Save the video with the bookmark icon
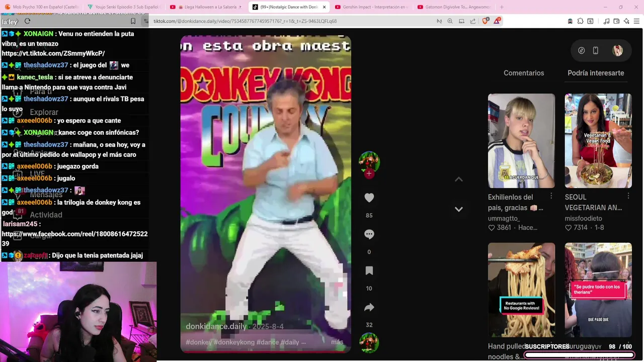 pyautogui.click(x=369, y=270)
